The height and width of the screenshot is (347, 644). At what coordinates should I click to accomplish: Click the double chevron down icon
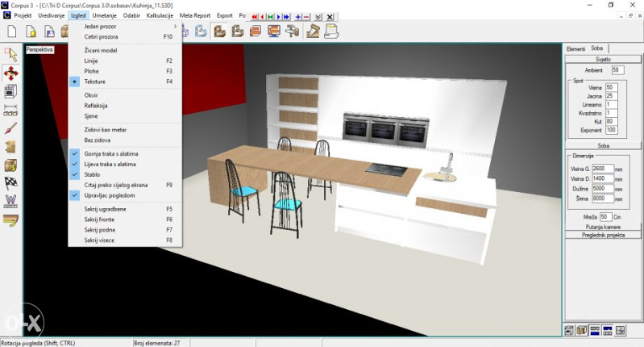click(x=318, y=17)
